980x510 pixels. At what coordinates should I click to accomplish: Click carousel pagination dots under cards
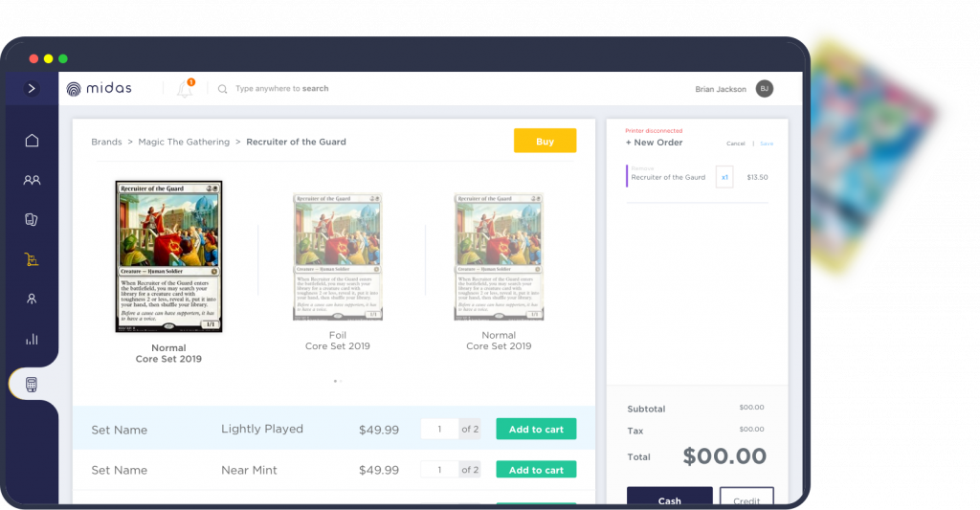tap(338, 381)
